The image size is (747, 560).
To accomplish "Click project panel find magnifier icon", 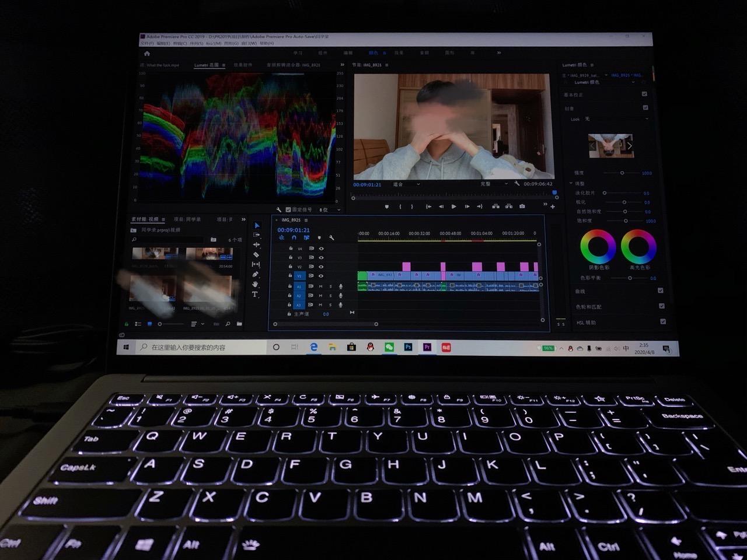I will (228, 324).
